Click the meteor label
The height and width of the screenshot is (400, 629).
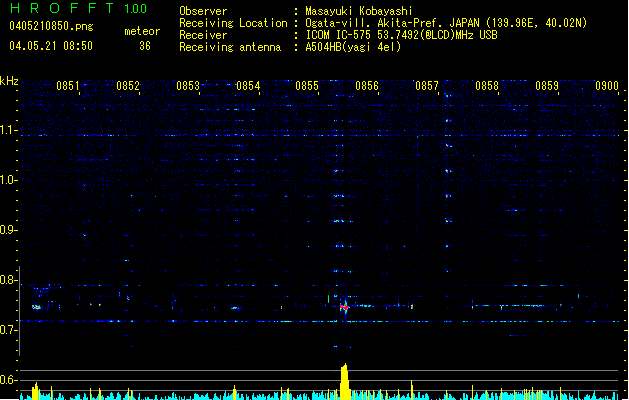tap(142, 31)
